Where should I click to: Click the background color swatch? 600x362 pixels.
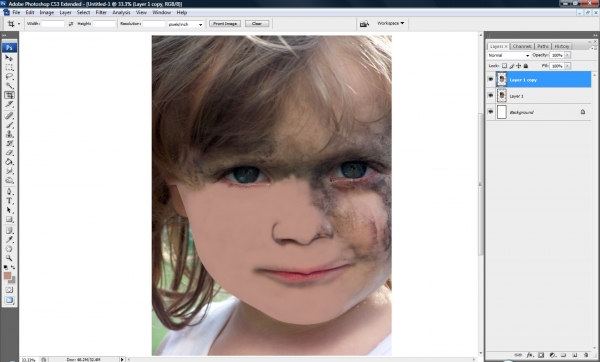[12, 280]
